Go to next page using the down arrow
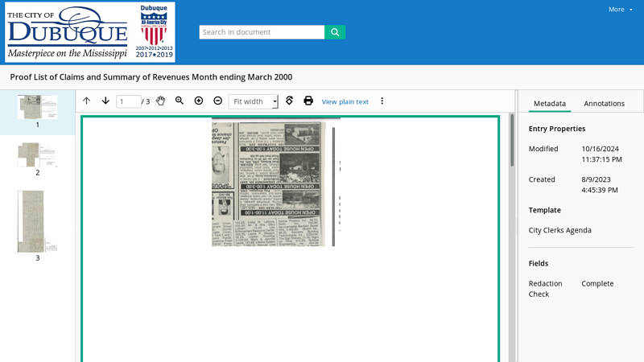 [105, 101]
